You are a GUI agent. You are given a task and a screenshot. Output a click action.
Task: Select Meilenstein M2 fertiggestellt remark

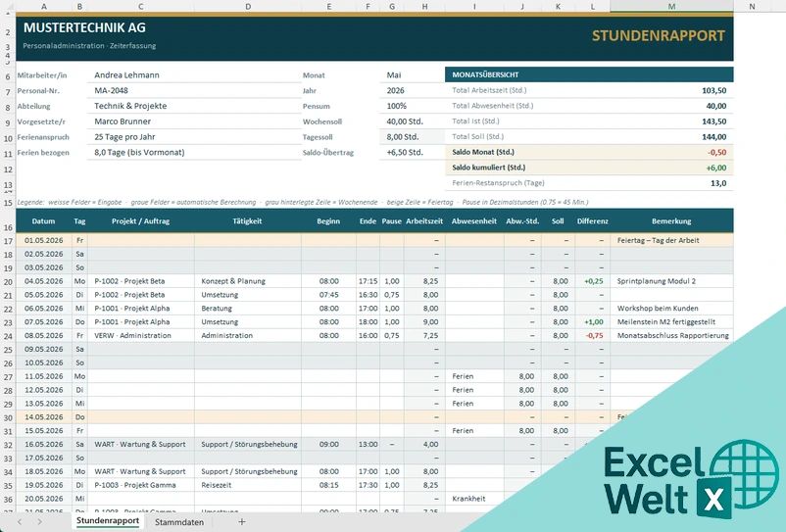click(x=671, y=322)
